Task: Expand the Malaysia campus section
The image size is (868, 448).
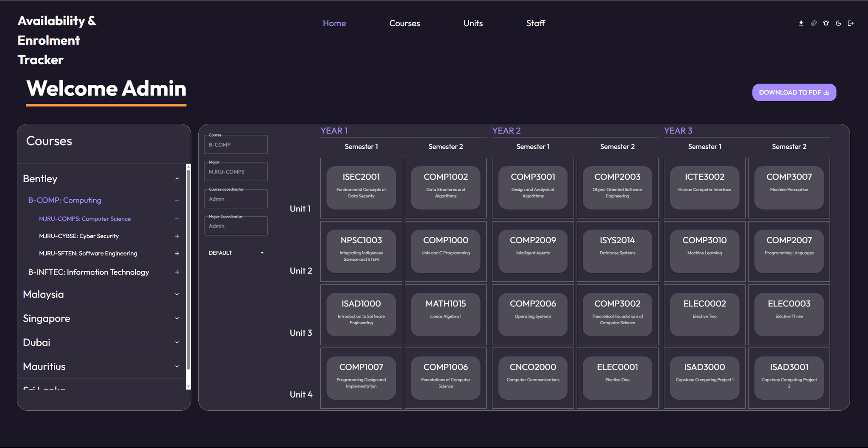Action: [177, 294]
